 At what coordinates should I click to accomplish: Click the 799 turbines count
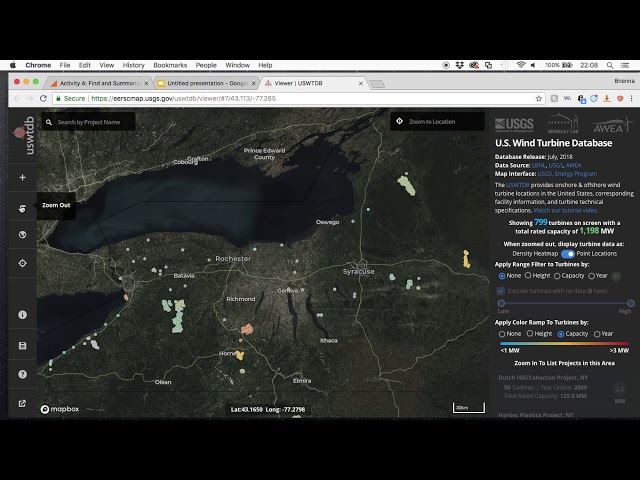540,222
